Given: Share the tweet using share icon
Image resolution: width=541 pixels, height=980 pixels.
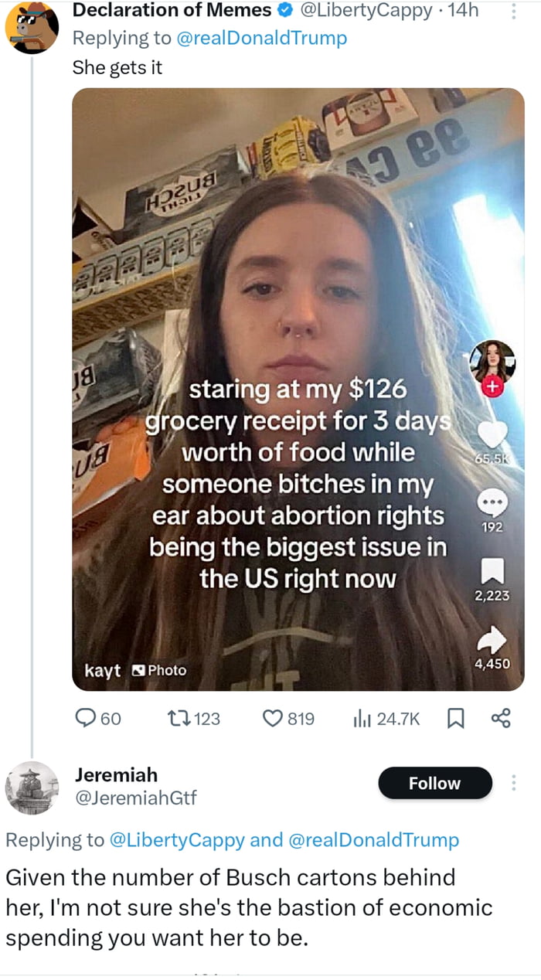Looking at the screenshot, I should pos(501,719).
